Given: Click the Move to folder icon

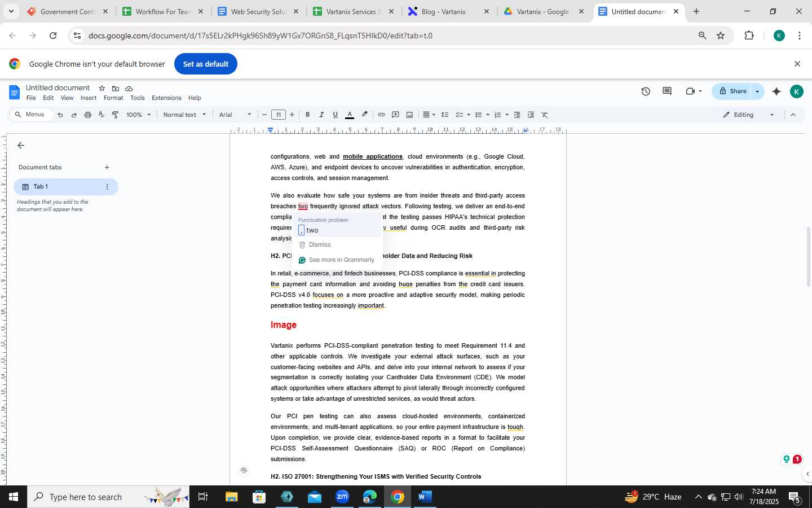Looking at the screenshot, I should click(x=116, y=88).
